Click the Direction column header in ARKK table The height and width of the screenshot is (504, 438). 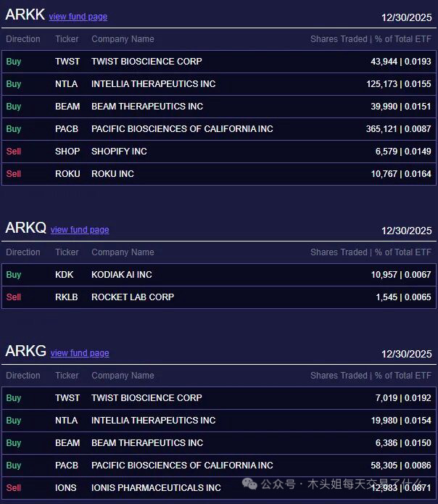click(23, 39)
